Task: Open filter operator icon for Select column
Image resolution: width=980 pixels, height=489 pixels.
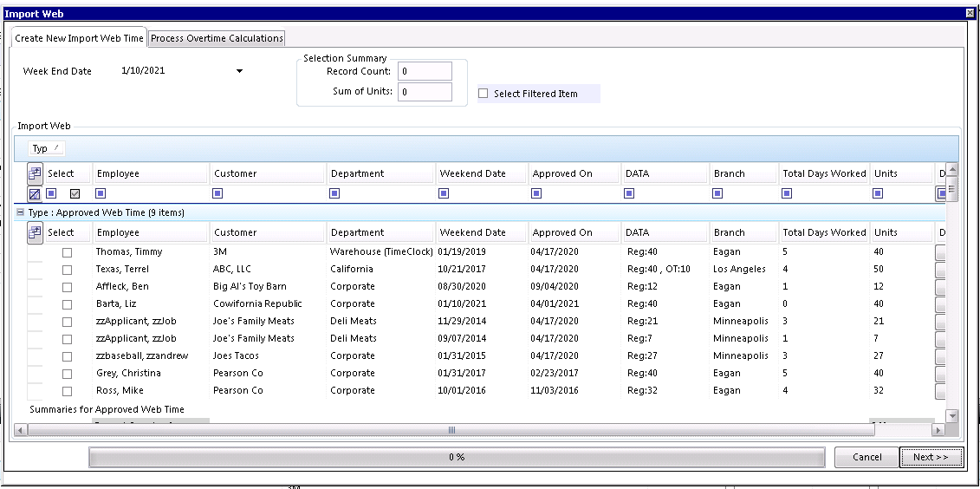Action: [x=52, y=194]
